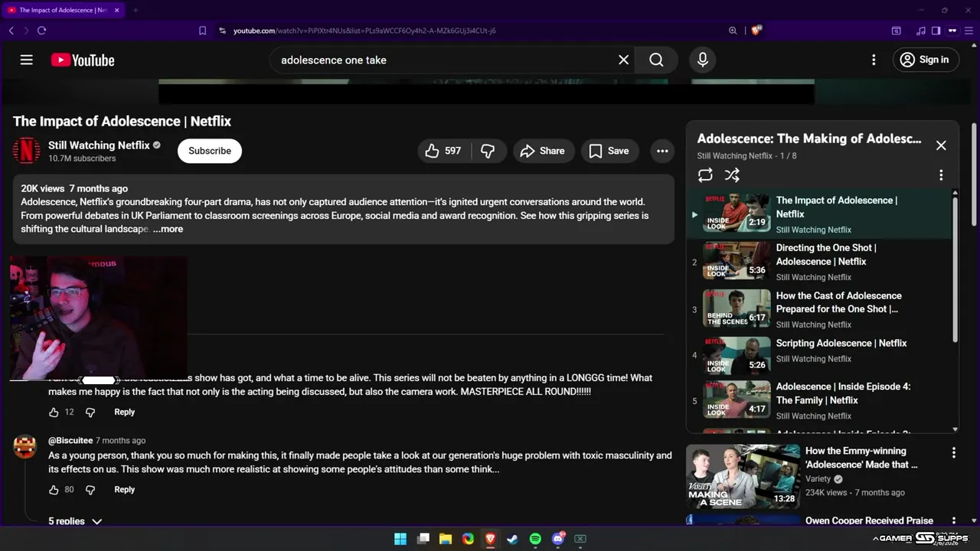Screen dimensions: 980x551
Task: Dislike the comment with 12 likes
Action: point(90,412)
